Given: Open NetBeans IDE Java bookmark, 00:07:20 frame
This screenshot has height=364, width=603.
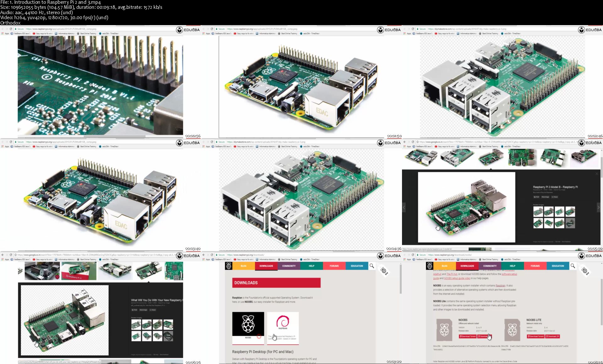Looking at the screenshot, I should click(x=222, y=260).
